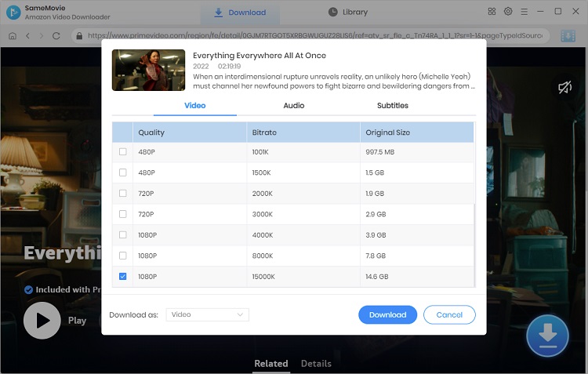Navigate forward with the right arrow
Viewport: 588px width, 374px height.
(42, 36)
